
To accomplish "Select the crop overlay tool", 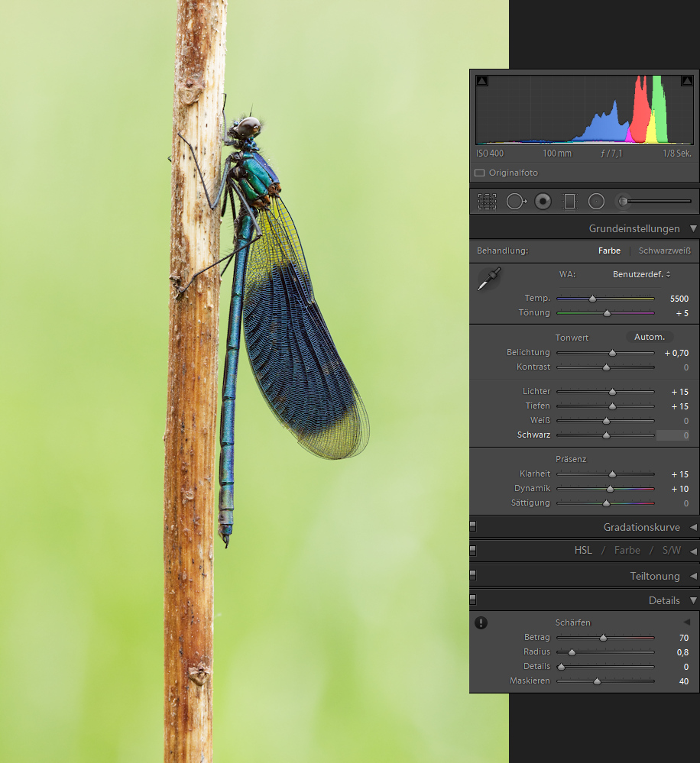I will [x=487, y=201].
